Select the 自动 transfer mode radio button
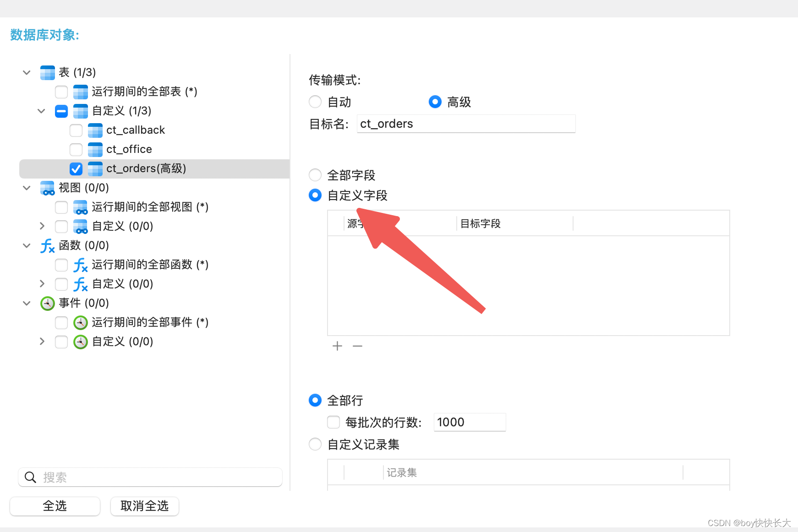The image size is (798, 532). click(315, 102)
